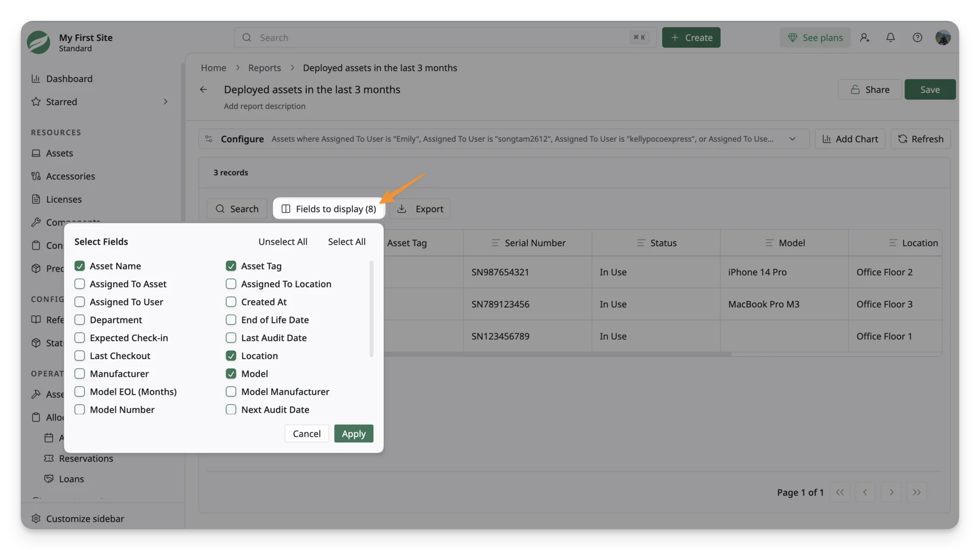Click the site logo icon

click(x=39, y=42)
